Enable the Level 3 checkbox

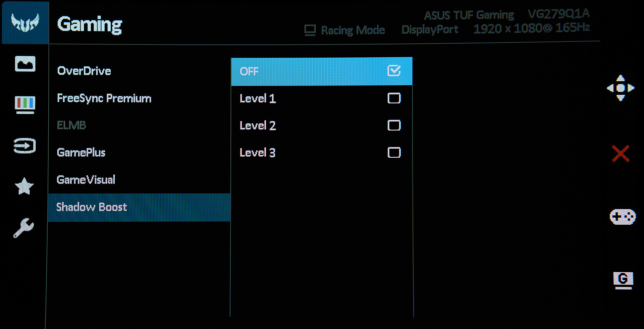coord(394,153)
